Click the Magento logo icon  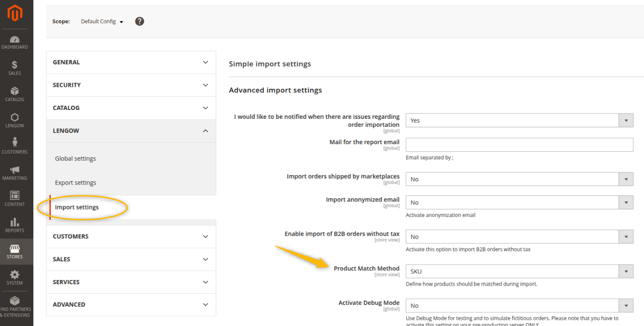tap(15, 14)
